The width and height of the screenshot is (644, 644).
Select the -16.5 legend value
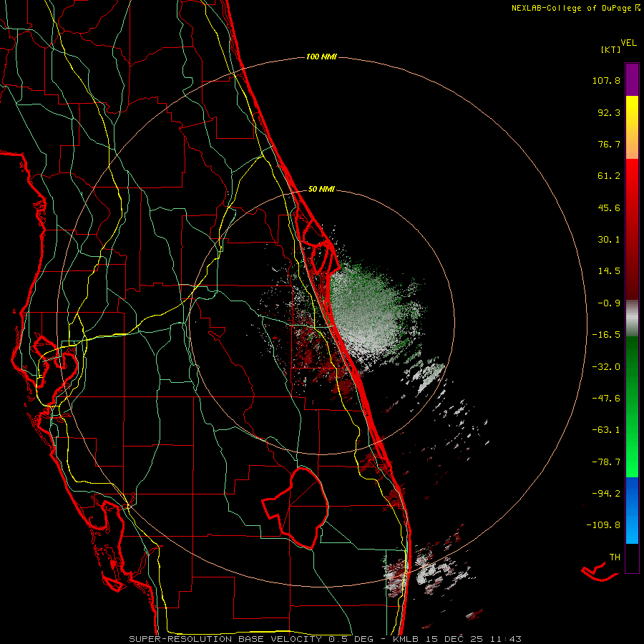tap(606, 335)
